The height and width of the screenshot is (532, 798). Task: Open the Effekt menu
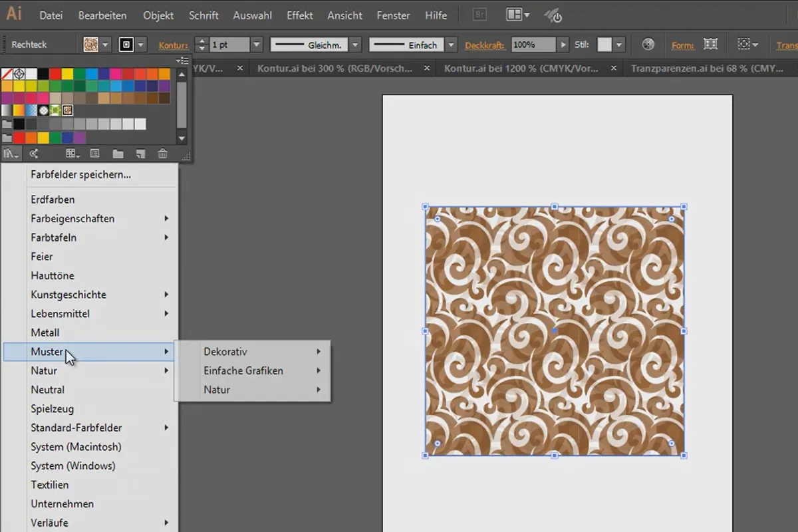click(299, 15)
